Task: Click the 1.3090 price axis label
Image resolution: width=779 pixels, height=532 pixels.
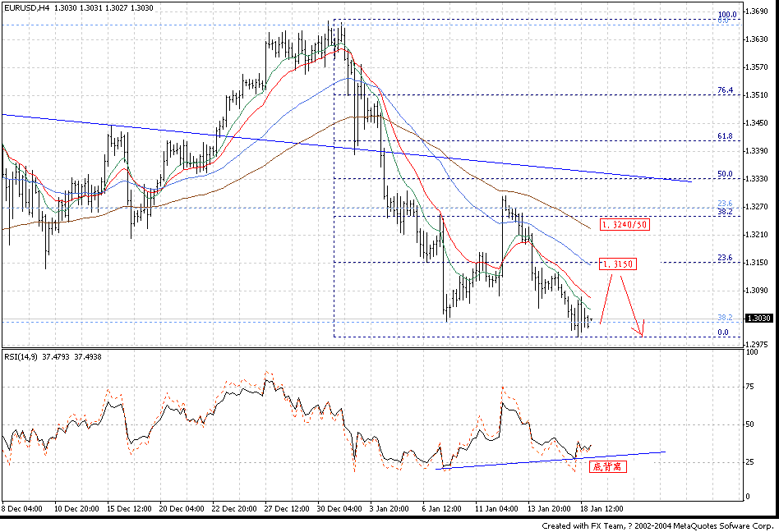Action: [x=757, y=291]
